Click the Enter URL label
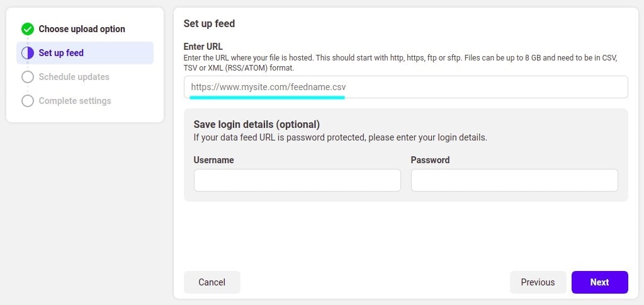This screenshot has width=644, height=305. 203,47
